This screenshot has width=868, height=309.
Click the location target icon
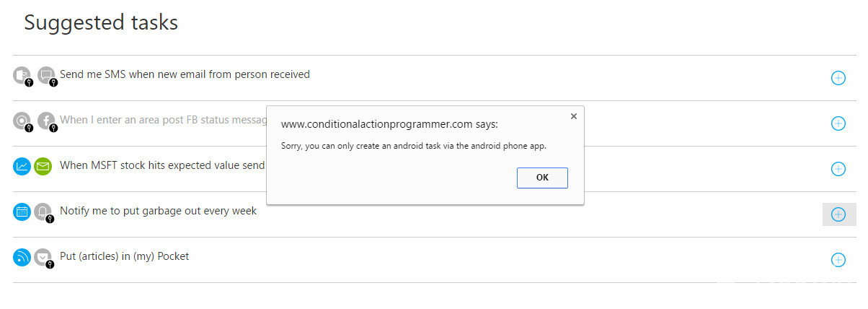click(22, 121)
